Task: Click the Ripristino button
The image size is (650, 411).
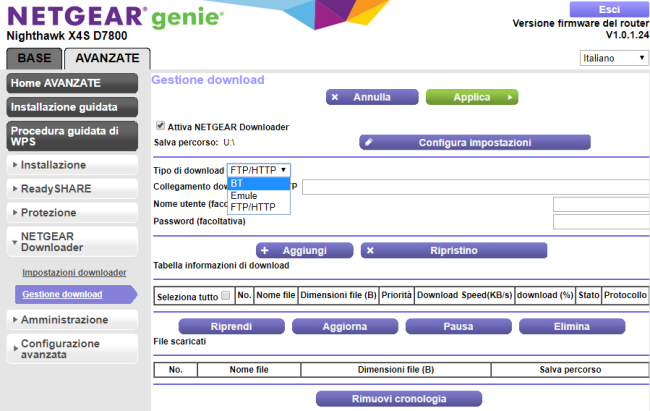Action: pyautogui.click(x=454, y=250)
